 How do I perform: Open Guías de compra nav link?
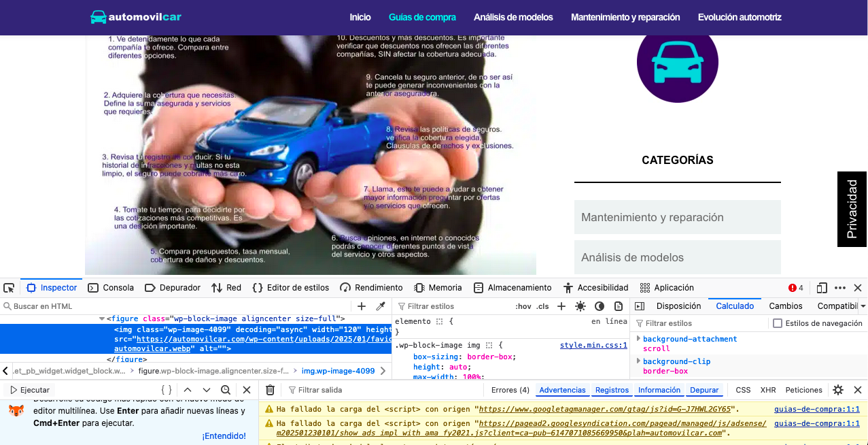tap(422, 17)
